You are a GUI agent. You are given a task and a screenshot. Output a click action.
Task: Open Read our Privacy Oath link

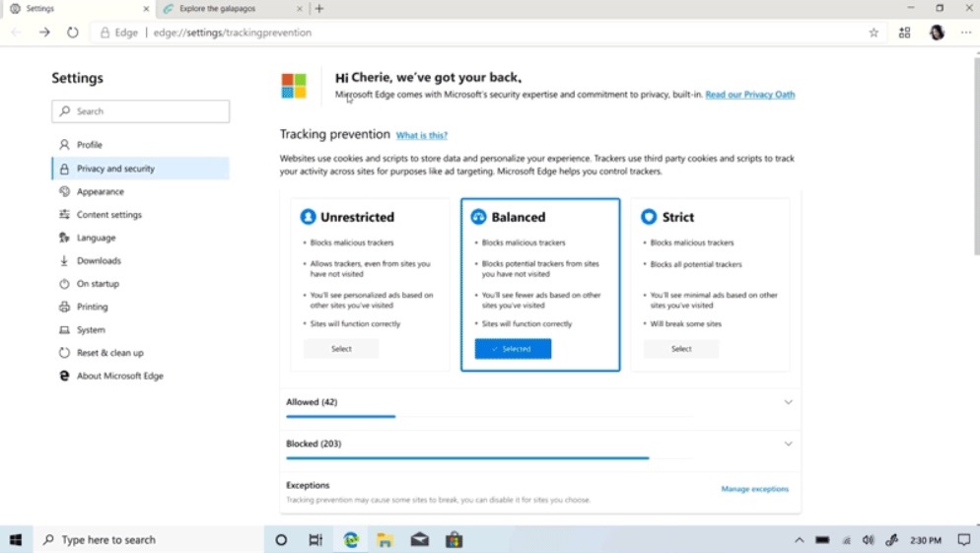pos(750,95)
